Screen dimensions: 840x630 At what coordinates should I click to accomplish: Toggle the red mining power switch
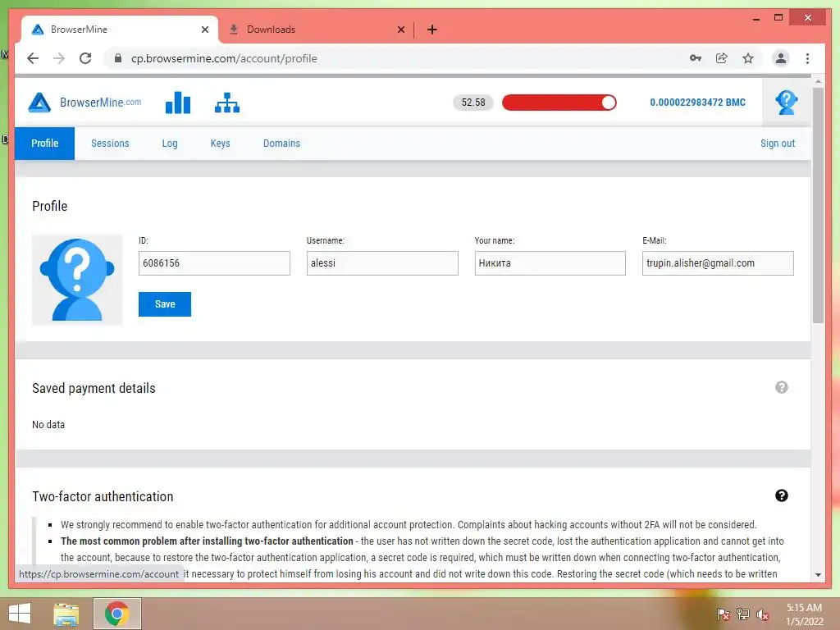[559, 103]
